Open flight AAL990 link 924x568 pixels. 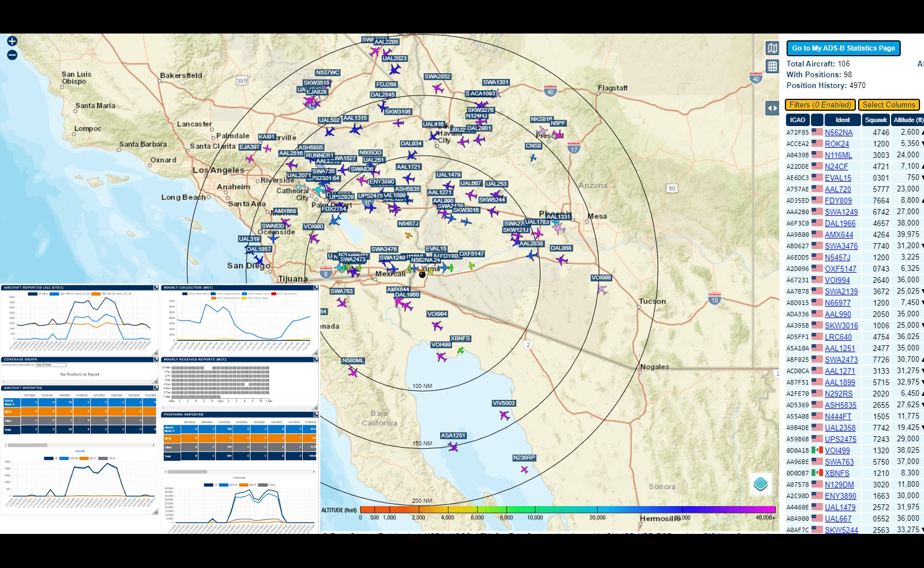[838, 314]
